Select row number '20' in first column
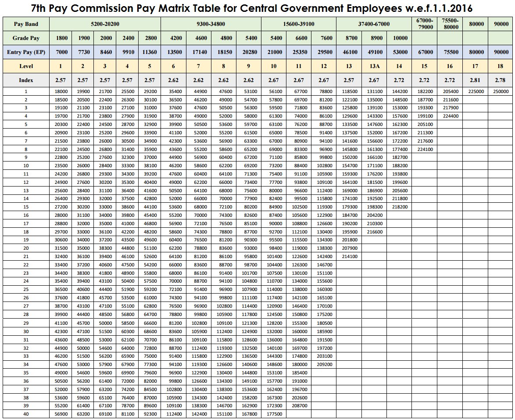The height and width of the screenshot is (420, 515). [x=26, y=248]
